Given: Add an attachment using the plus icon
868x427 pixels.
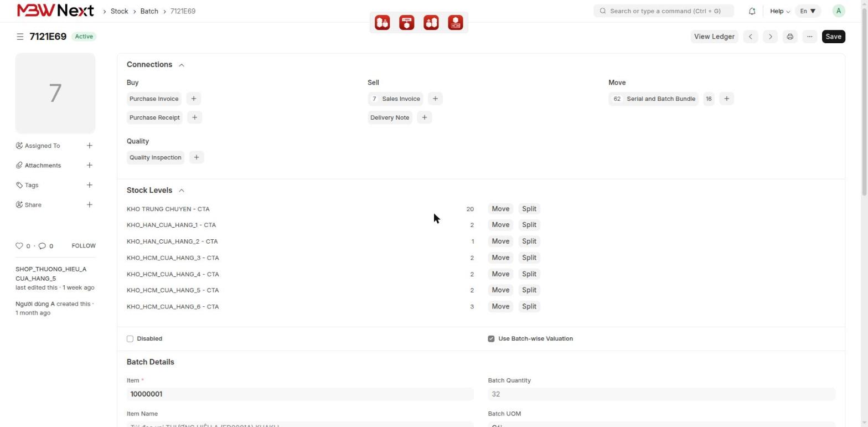Looking at the screenshot, I should (90, 165).
